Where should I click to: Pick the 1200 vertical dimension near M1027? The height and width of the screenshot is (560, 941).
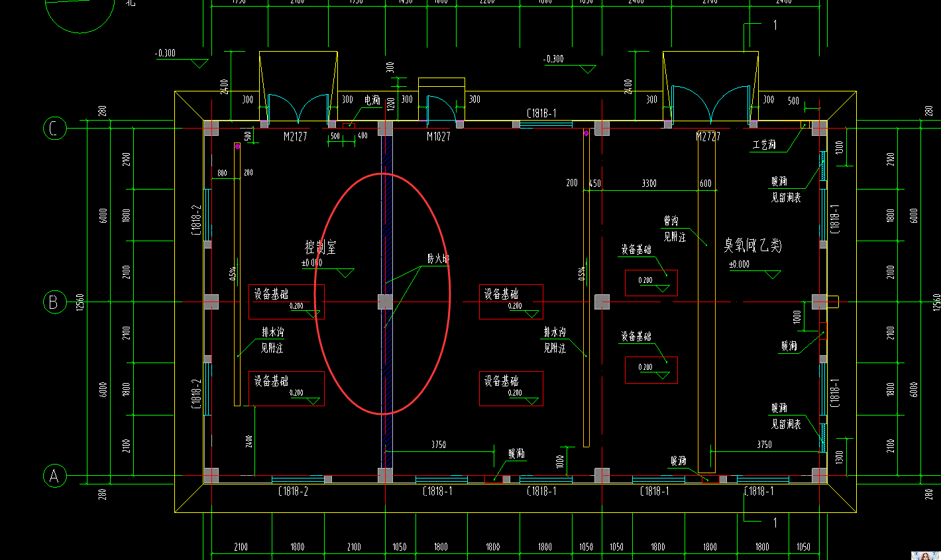390,104
